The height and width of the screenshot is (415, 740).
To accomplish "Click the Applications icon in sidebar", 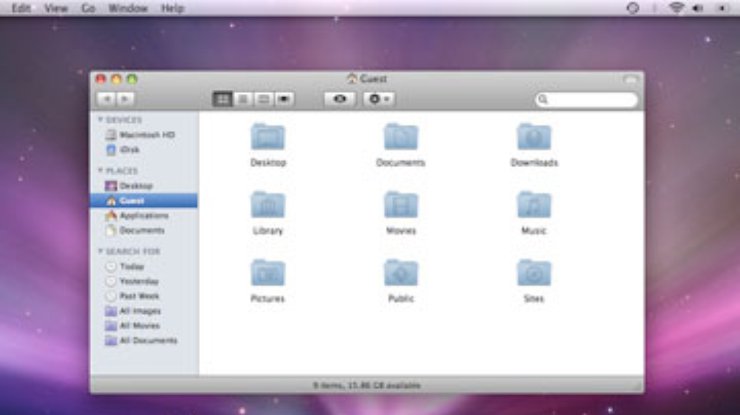I will click(x=110, y=215).
